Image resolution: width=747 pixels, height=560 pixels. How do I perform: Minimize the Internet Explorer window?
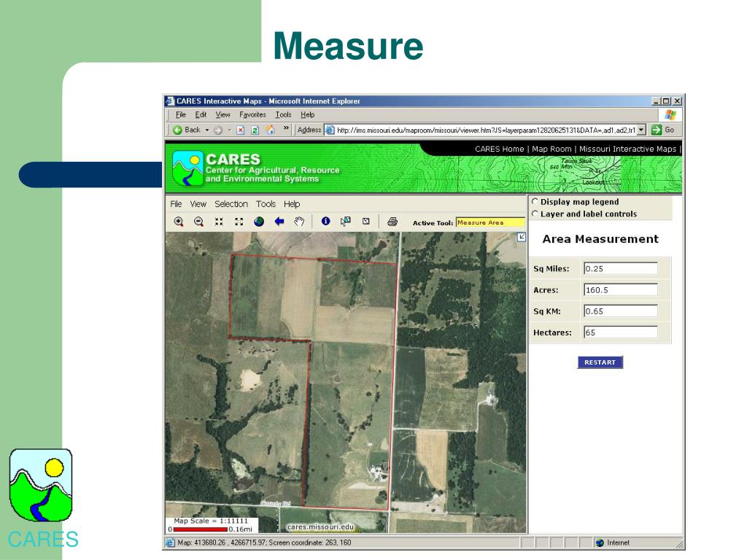(x=656, y=101)
